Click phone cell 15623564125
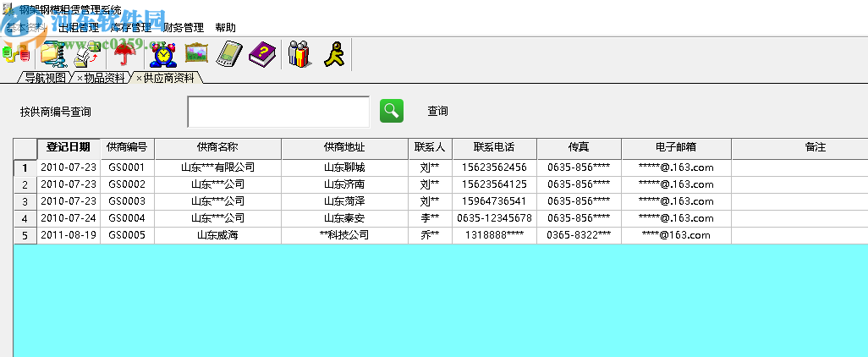Screen dimensions: 868x357 494,184
